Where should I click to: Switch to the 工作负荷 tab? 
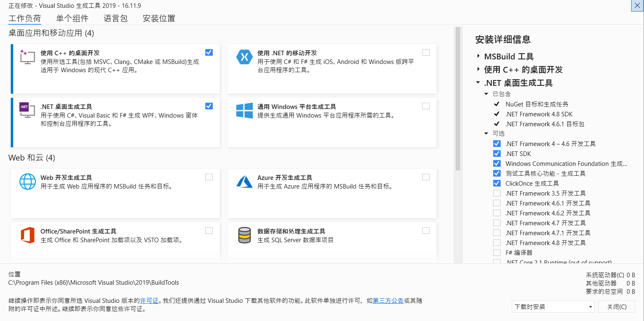click(x=25, y=18)
